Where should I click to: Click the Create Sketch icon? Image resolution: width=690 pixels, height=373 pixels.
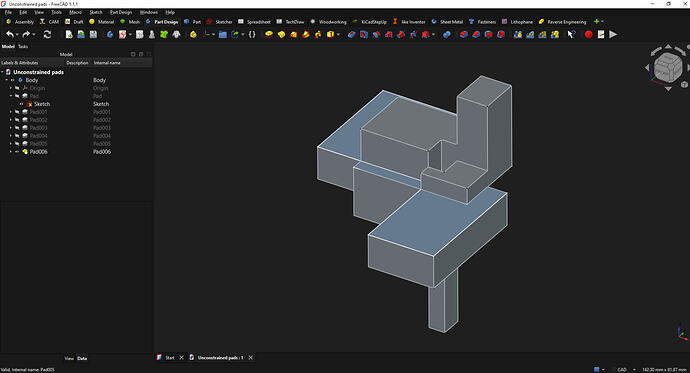click(x=122, y=34)
